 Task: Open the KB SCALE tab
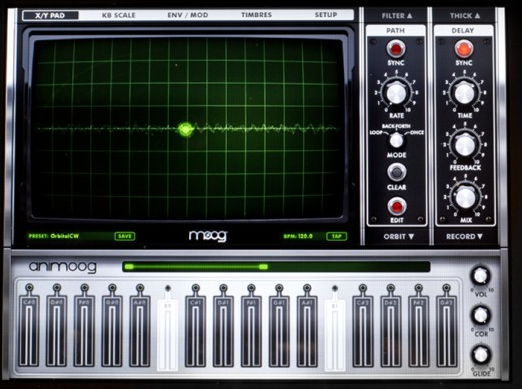point(119,15)
